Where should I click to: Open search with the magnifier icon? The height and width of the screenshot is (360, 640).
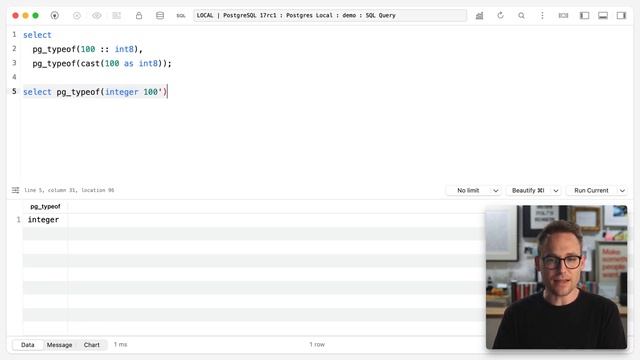click(521, 16)
